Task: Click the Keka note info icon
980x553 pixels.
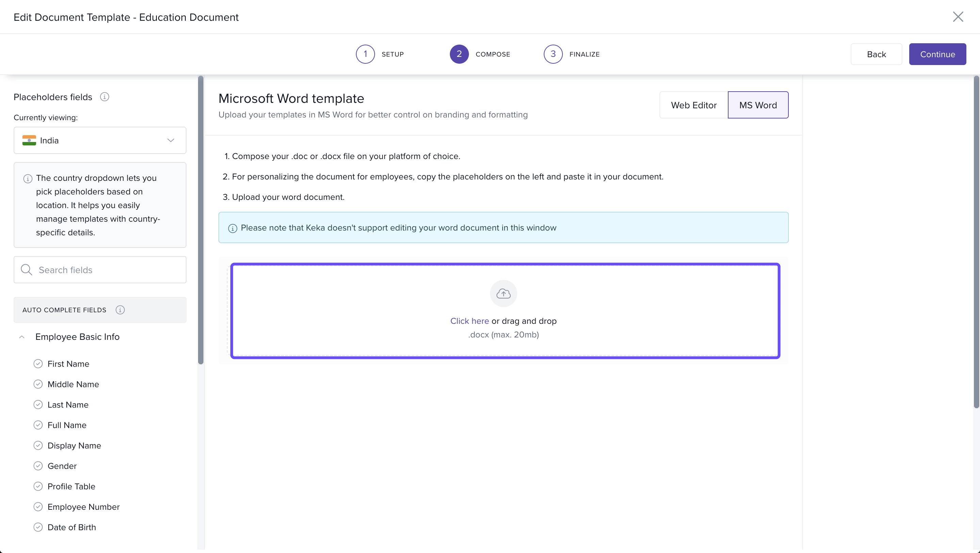Action: (232, 228)
